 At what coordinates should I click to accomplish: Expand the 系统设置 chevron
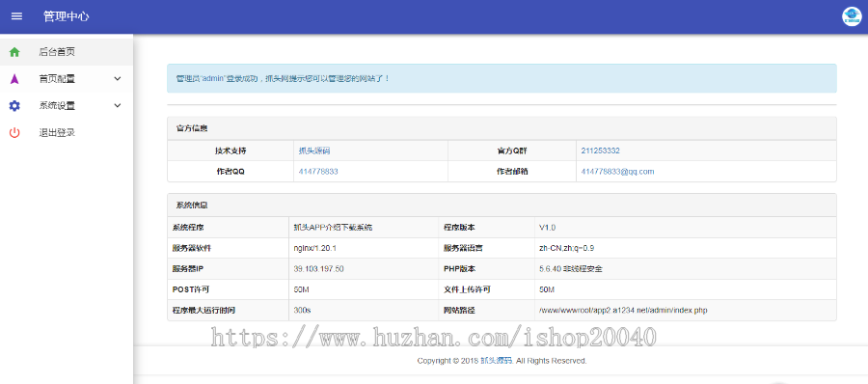(118, 105)
